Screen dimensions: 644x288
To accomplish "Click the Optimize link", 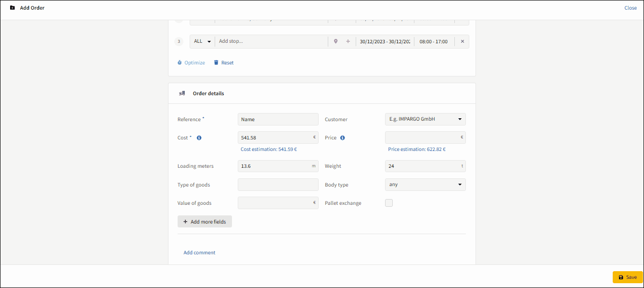I will [x=191, y=63].
